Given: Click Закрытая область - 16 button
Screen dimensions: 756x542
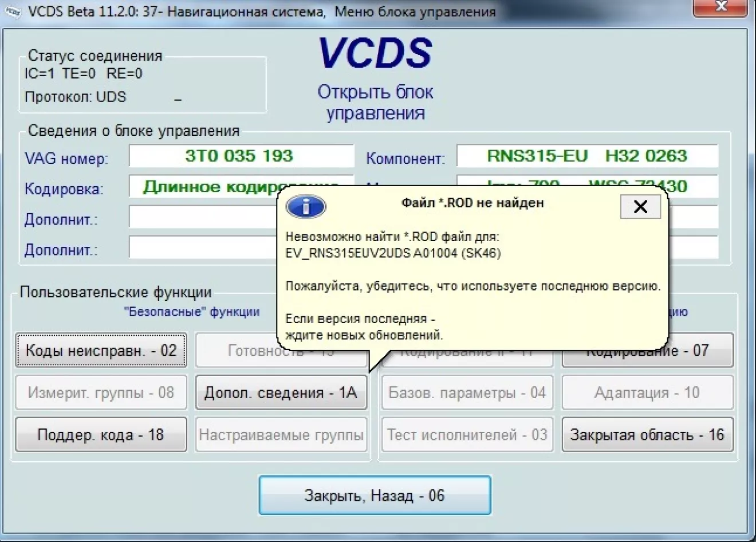Looking at the screenshot, I should [x=647, y=435].
